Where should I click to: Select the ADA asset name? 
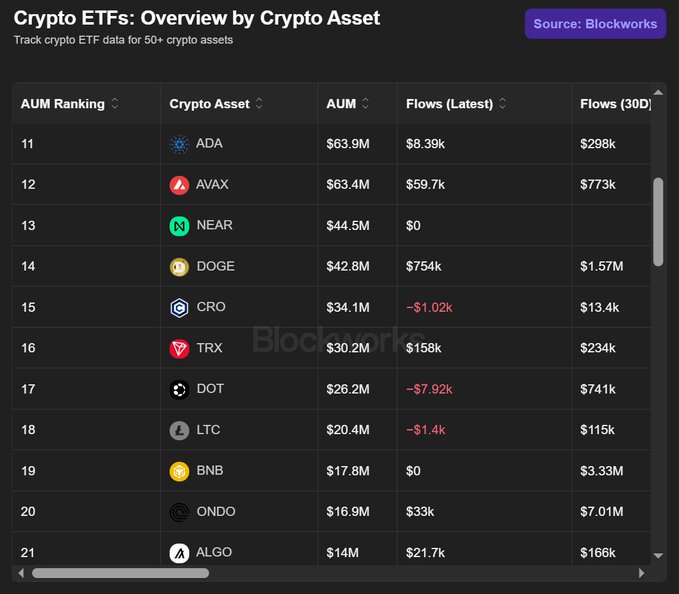coord(209,143)
